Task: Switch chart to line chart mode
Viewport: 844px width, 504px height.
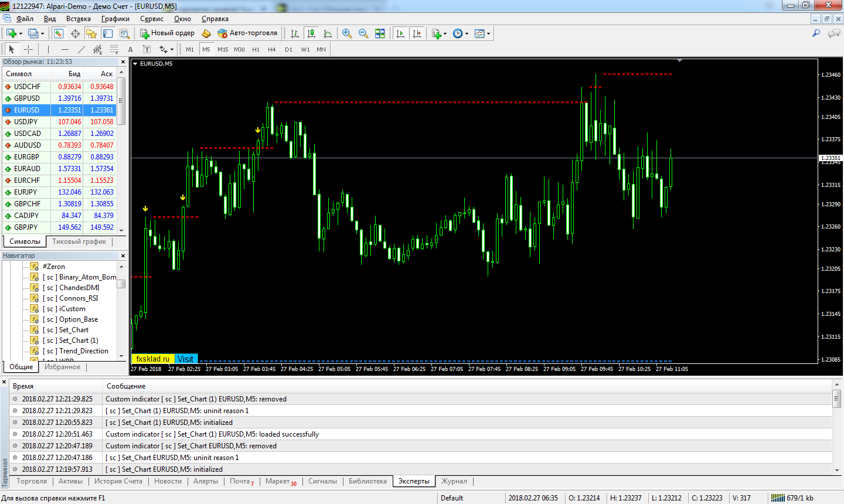Action: 328,33
